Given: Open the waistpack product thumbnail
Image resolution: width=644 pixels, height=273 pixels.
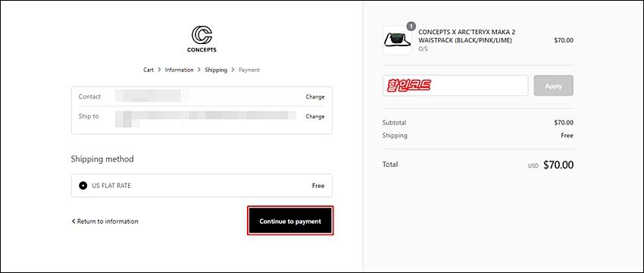Looking at the screenshot, I should click(x=397, y=40).
